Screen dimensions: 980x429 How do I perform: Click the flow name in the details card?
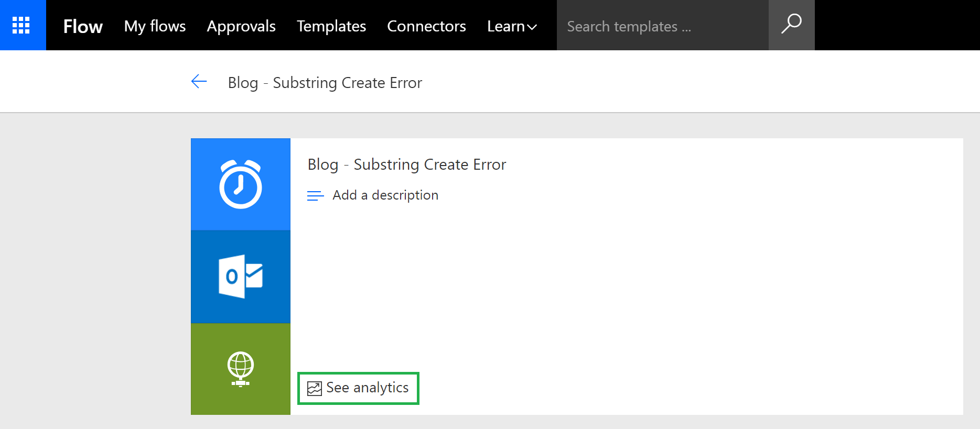[x=407, y=164]
